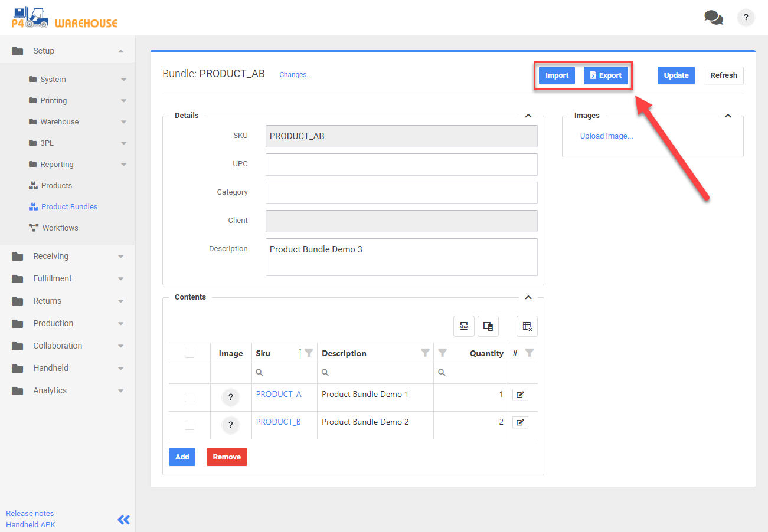768x532 pixels.
Task: Open the chat messages icon
Action: (713, 18)
